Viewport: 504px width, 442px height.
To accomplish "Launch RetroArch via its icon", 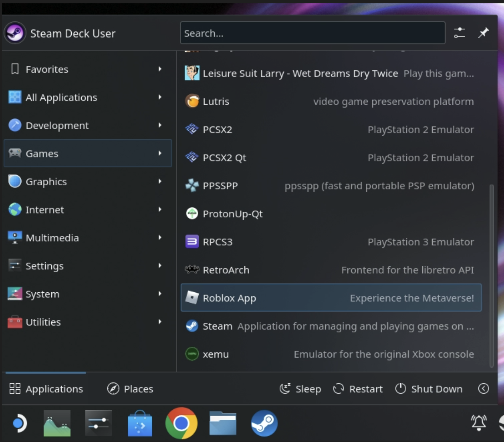I will coord(192,270).
